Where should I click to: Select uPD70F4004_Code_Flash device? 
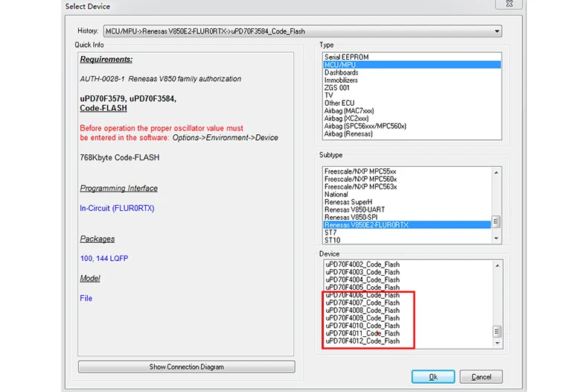click(408, 279)
